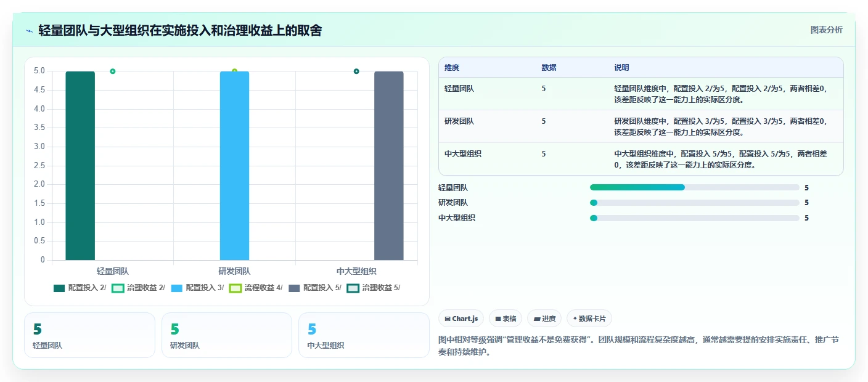Click the 研发团队 progress bar
Screen dimensions: 868x382
click(x=695, y=203)
